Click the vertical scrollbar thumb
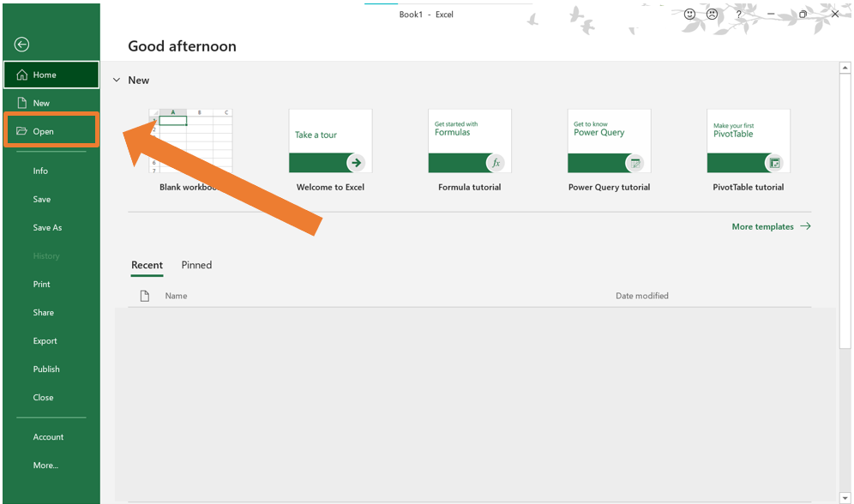This screenshot has width=854, height=504. 845,211
